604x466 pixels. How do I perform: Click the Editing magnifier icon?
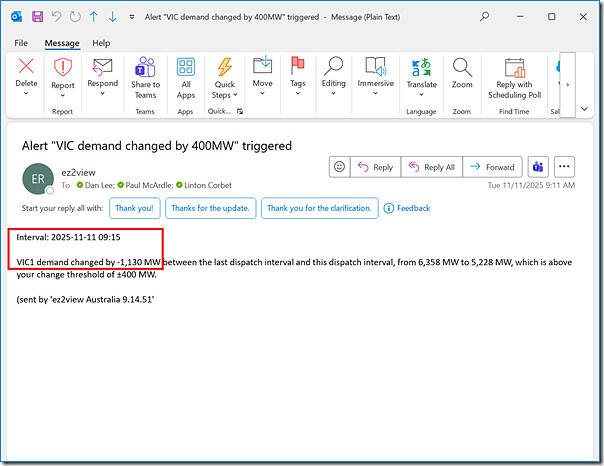[x=334, y=66]
